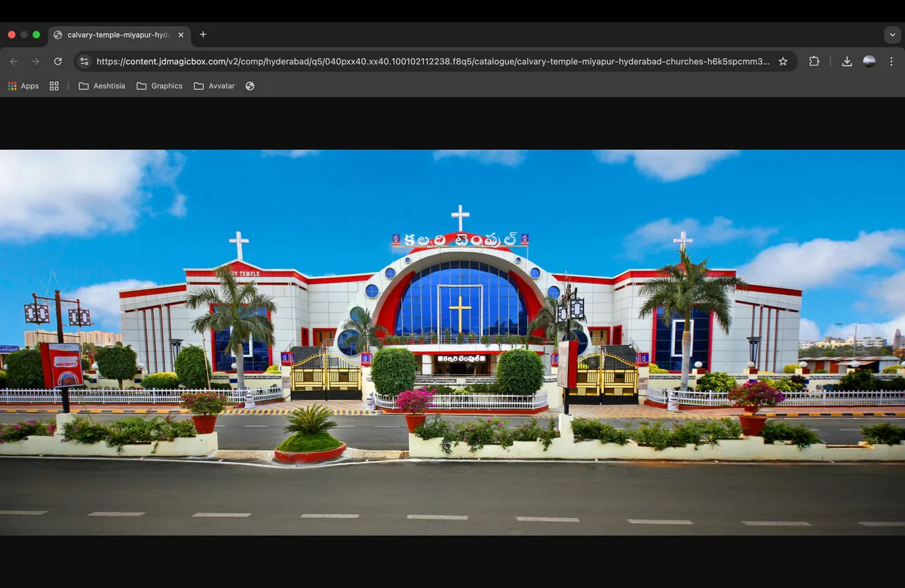Open the Avvatar bookmarks folder

pyautogui.click(x=214, y=86)
